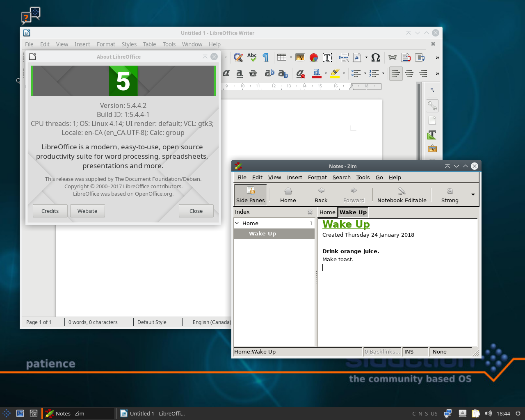
Task: Apply red font color swatch
Action: point(317,73)
